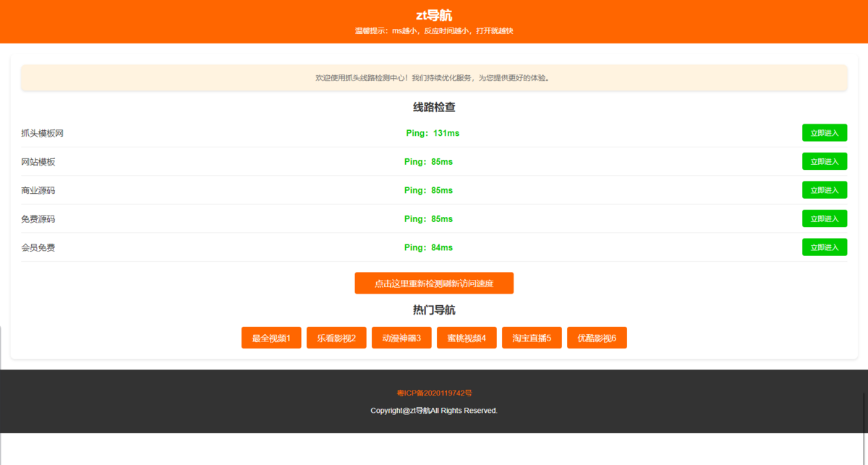Open the 乐看影视2 navigation button
Image resolution: width=868 pixels, height=465 pixels.
(x=336, y=338)
